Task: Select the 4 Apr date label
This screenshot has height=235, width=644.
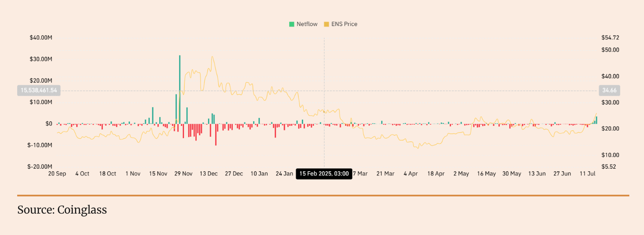Action: click(411, 174)
